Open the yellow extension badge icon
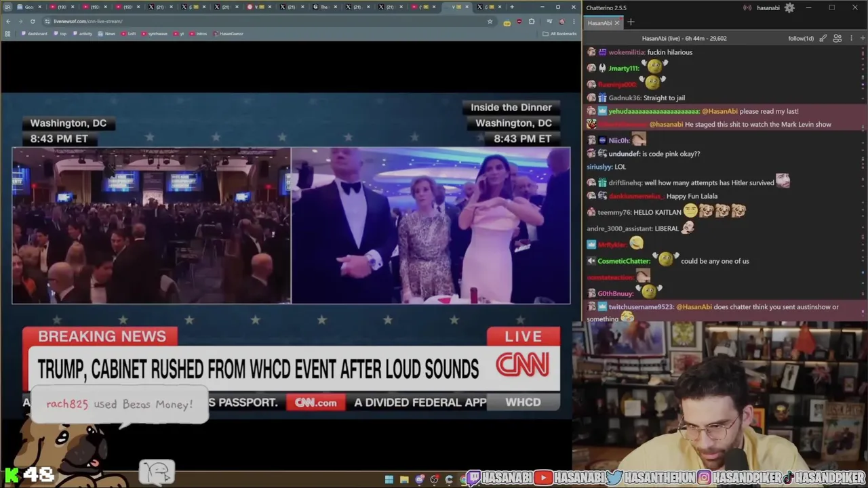 [507, 22]
